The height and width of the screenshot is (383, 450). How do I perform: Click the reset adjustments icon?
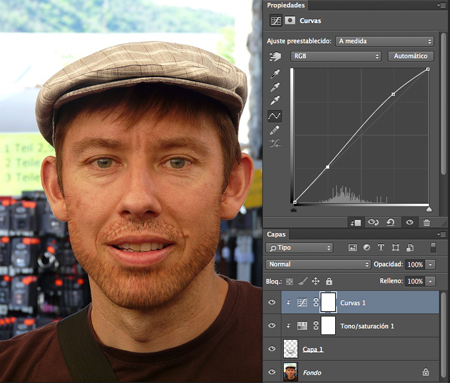391,222
